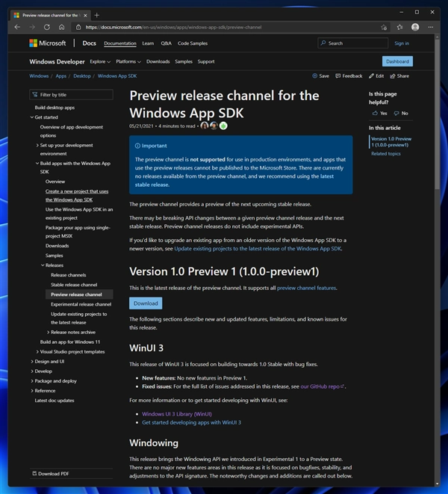
Task: Open Windows UI 3 Library (WinUI) link
Action: 177,414
